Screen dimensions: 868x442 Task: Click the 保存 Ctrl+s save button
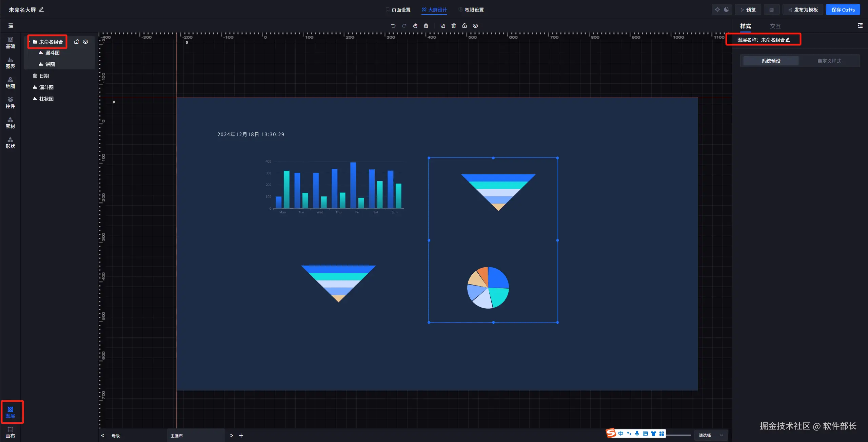(843, 9)
